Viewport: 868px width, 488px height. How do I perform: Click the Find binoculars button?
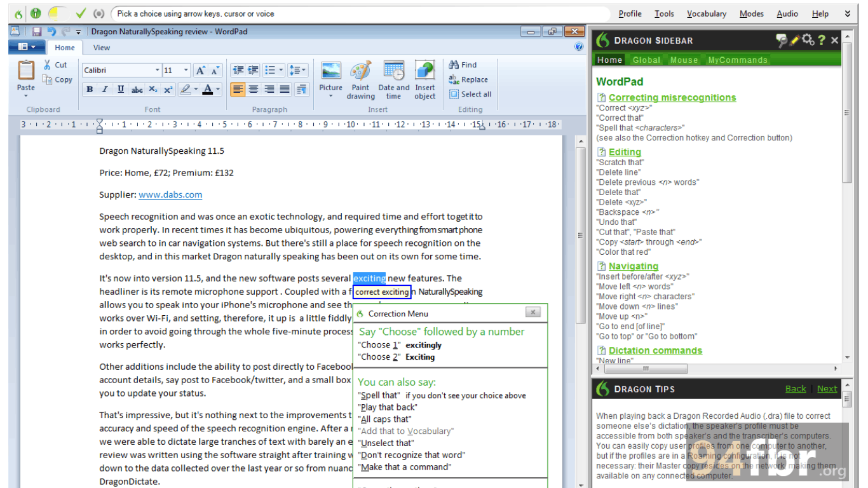coord(463,65)
